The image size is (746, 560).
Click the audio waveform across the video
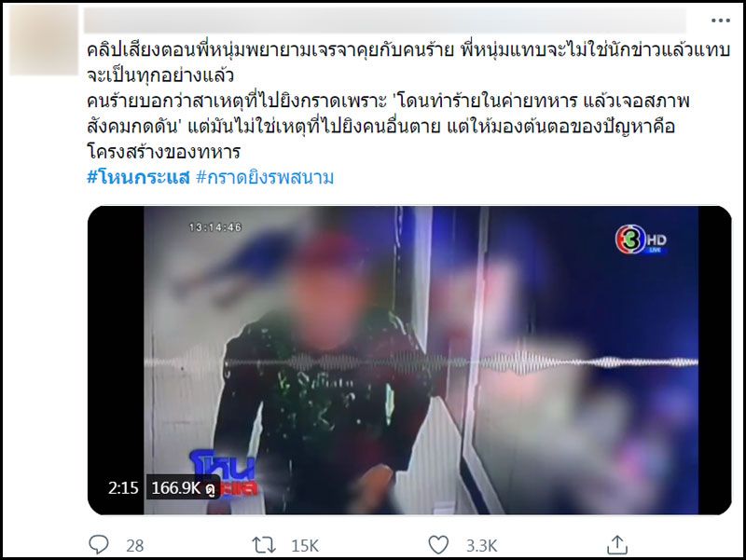coord(421,362)
